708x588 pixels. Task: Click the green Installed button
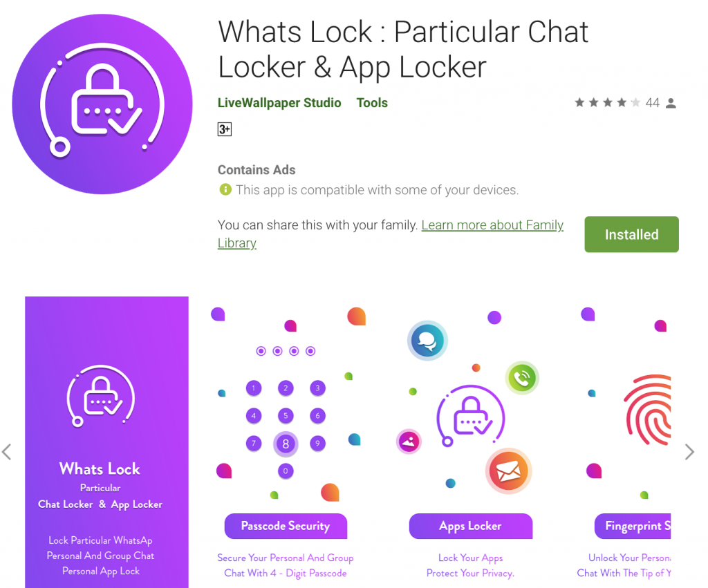point(631,234)
